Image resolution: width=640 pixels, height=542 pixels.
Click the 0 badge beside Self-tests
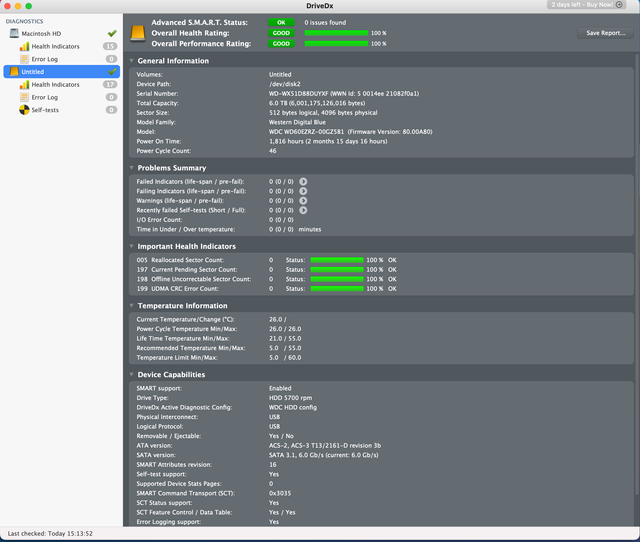pos(111,110)
